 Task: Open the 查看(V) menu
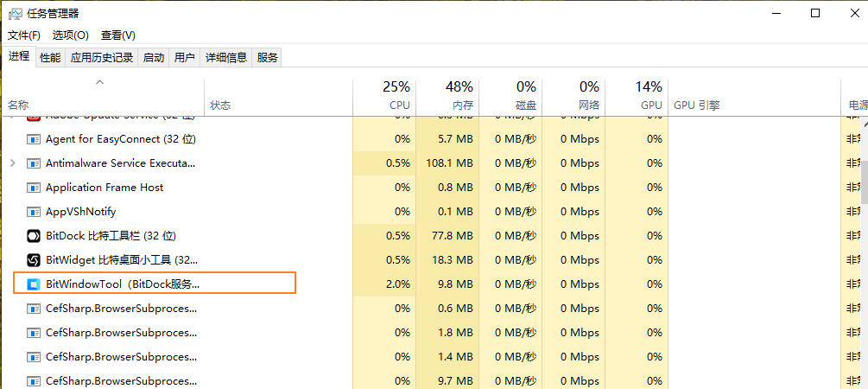click(118, 35)
